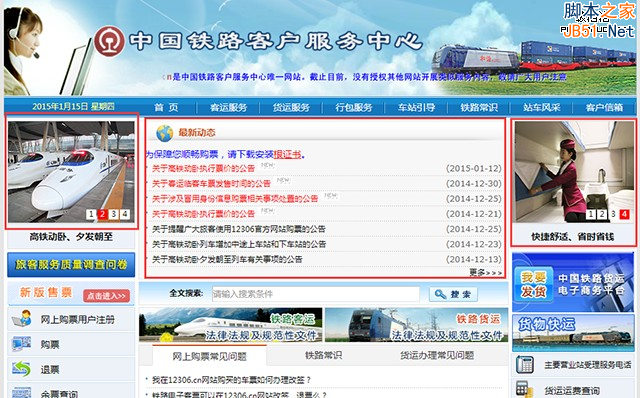This screenshot has height=398, width=640.
Task: Switch to the 网上购票常见问题 tab
Action: tap(209, 356)
